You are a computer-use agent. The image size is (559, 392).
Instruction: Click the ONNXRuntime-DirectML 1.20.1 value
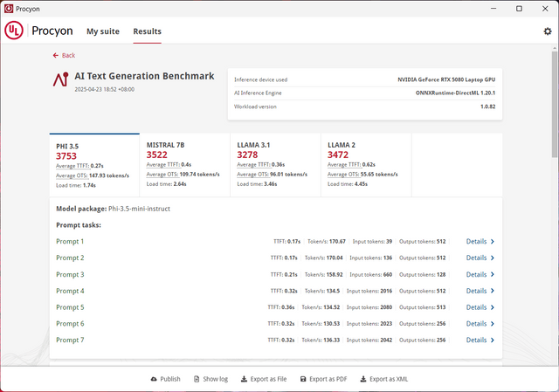[455, 93]
